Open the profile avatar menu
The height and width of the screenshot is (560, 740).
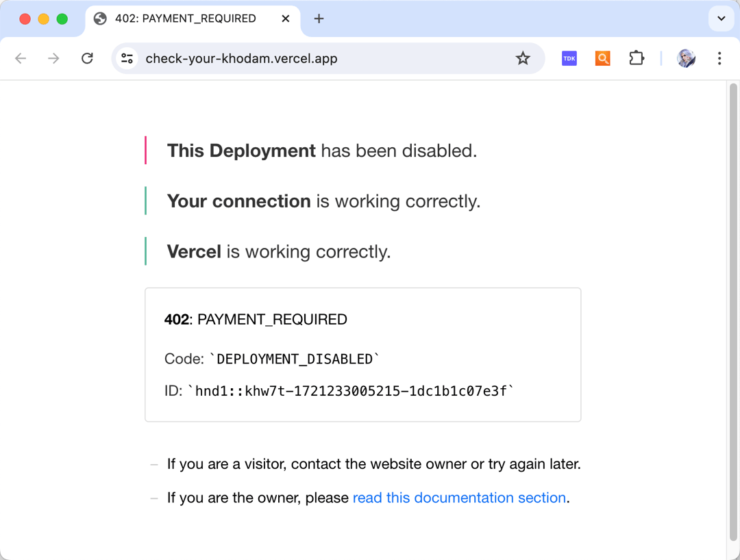point(686,58)
